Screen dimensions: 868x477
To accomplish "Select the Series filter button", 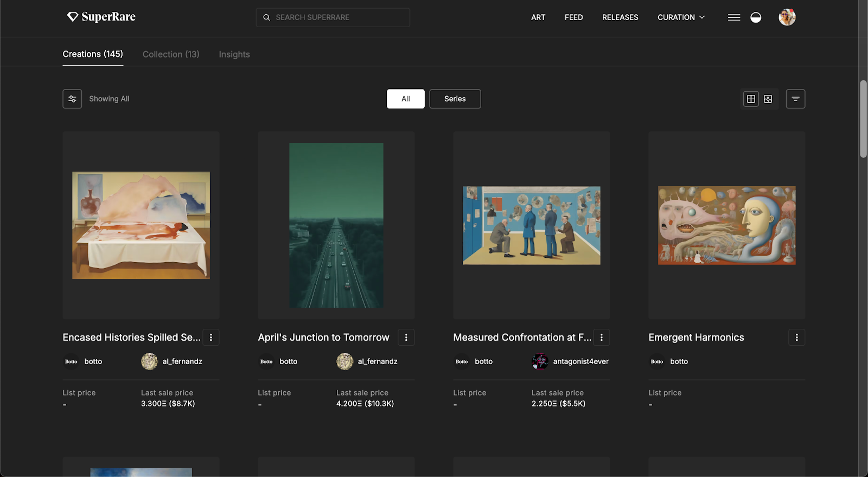I will click(455, 99).
